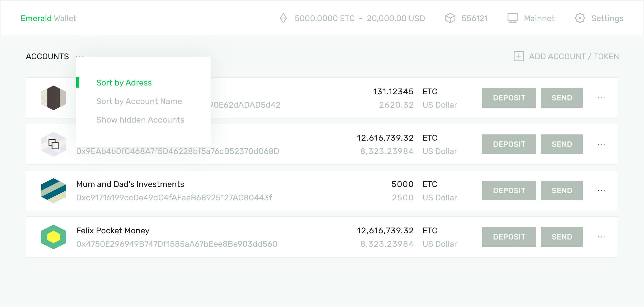Open more options for the 131.12345 ETC account
Image resolution: width=644 pixels, height=307 pixels.
pyautogui.click(x=601, y=98)
